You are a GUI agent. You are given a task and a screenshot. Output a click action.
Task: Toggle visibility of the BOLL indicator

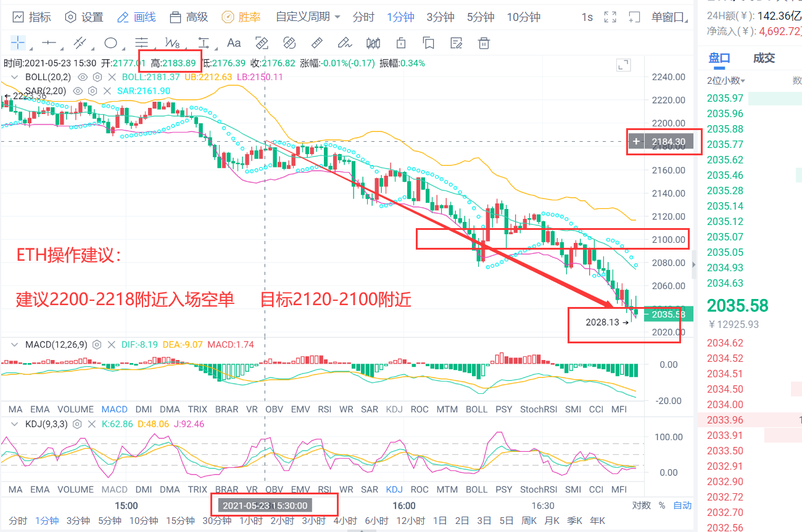(82, 77)
